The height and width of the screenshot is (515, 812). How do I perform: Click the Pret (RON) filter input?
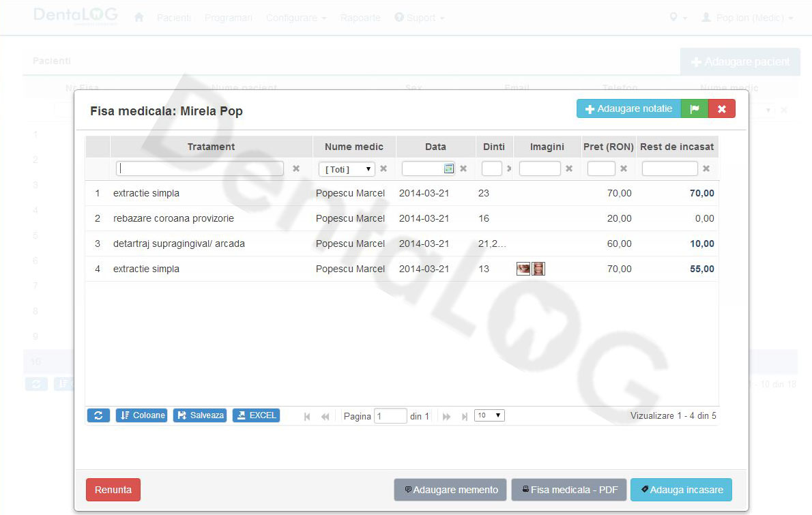pos(601,168)
